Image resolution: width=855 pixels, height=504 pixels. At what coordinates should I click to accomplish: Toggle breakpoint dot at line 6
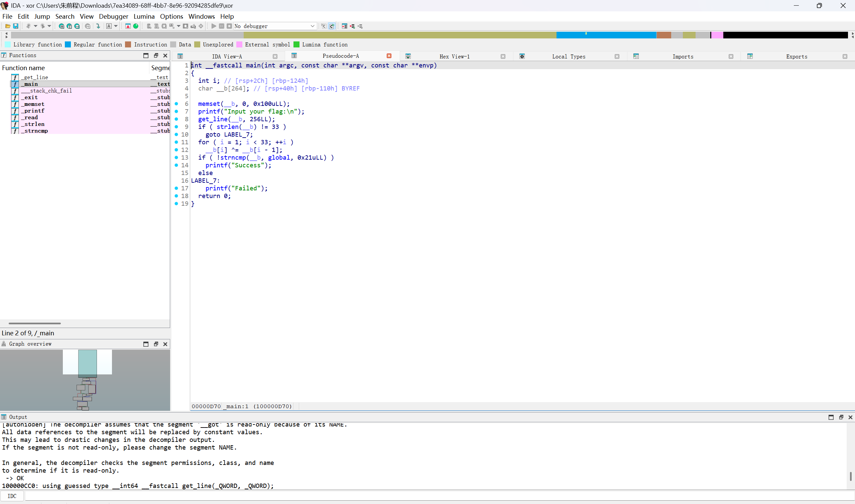pyautogui.click(x=176, y=104)
